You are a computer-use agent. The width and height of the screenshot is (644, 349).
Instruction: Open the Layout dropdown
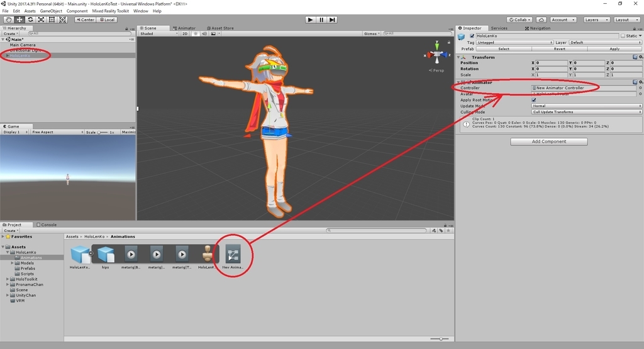tap(627, 19)
